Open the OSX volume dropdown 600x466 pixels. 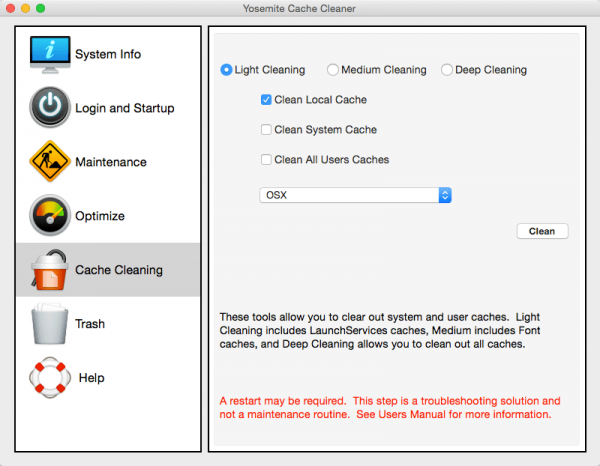(x=355, y=195)
